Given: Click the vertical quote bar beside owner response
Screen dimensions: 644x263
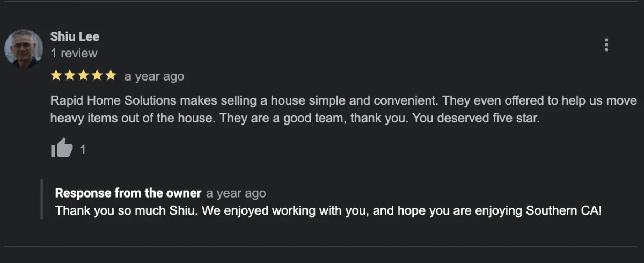Looking at the screenshot, I should [x=42, y=200].
